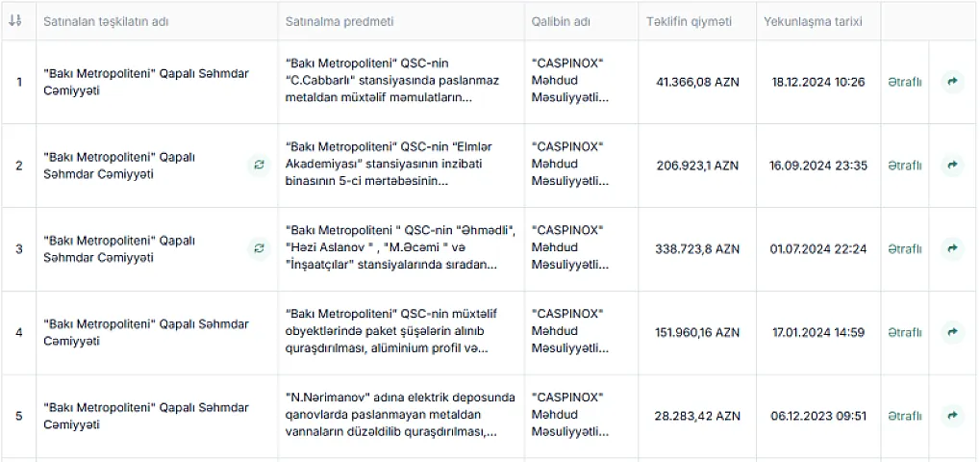Screen dimensions: 980x462
Task: Open Ətraflı details for row 2
Action: pyautogui.click(x=904, y=166)
